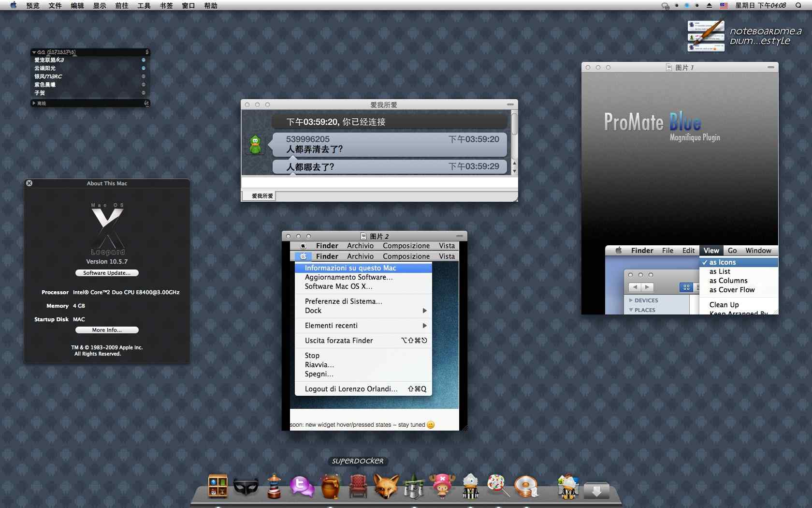Screen dimensions: 812x508
Task: Select contact 银风/marc in buddy list
Action: (x=90, y=76)
